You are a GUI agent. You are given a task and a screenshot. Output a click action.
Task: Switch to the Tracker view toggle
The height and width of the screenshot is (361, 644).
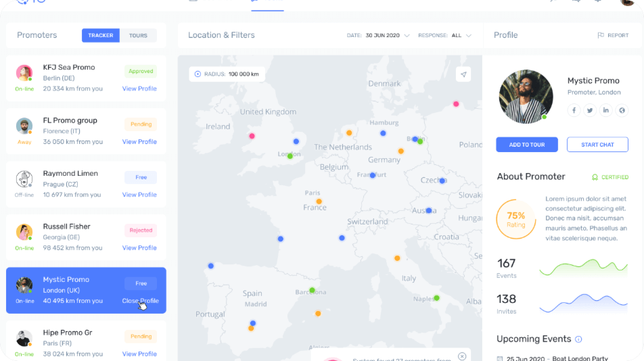tap(101, 35)
